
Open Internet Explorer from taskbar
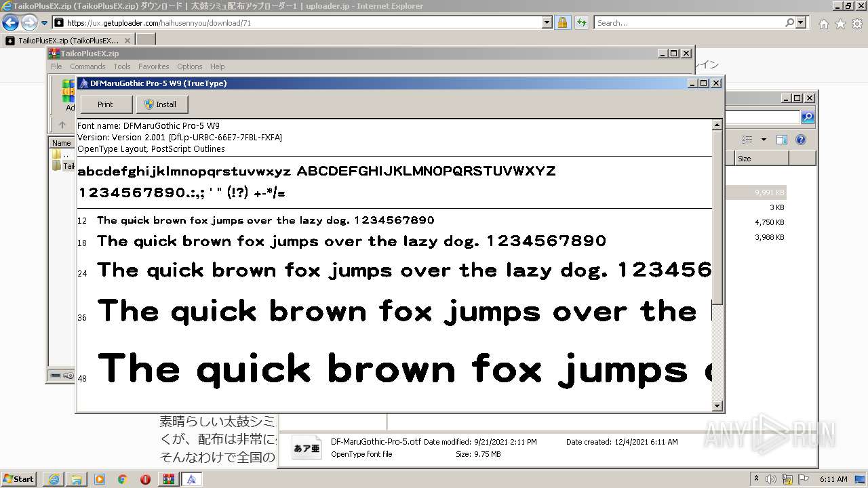(54, 479)
